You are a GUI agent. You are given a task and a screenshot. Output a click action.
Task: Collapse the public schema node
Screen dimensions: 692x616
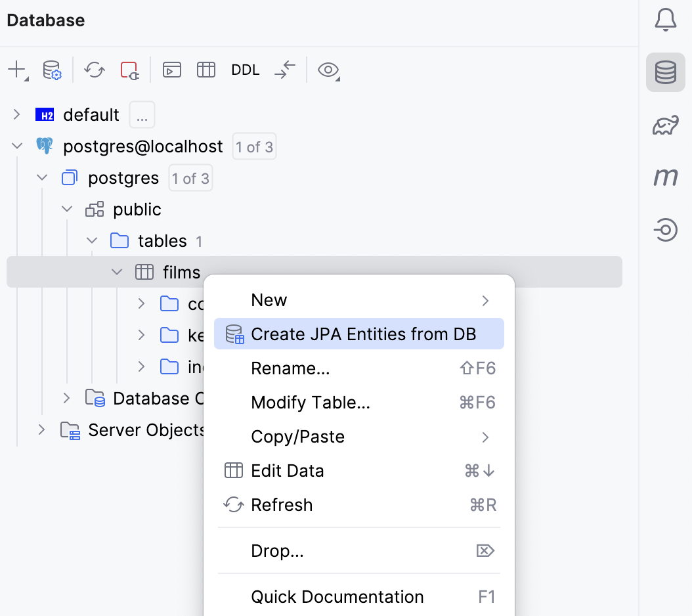click(x=66, y=209)
